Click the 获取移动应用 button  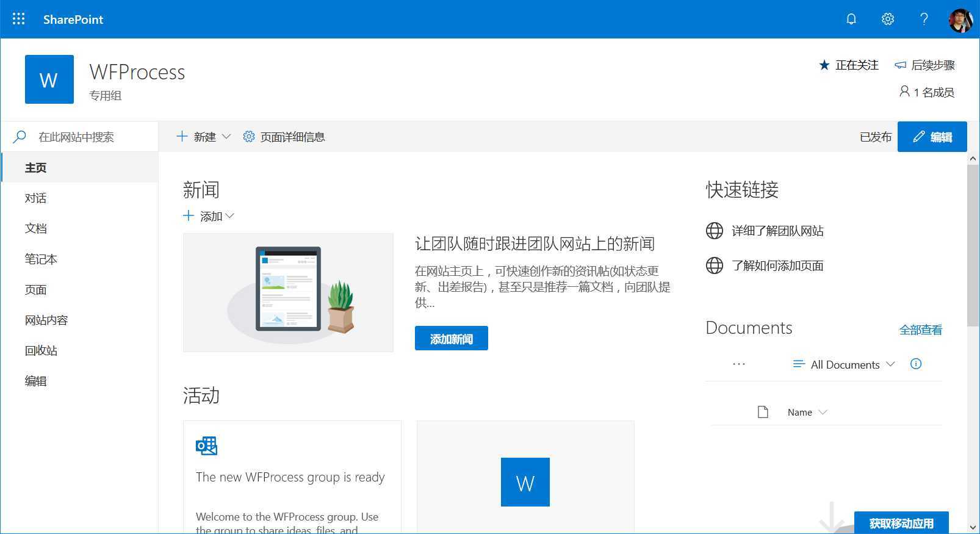click(x=901, y=523)
